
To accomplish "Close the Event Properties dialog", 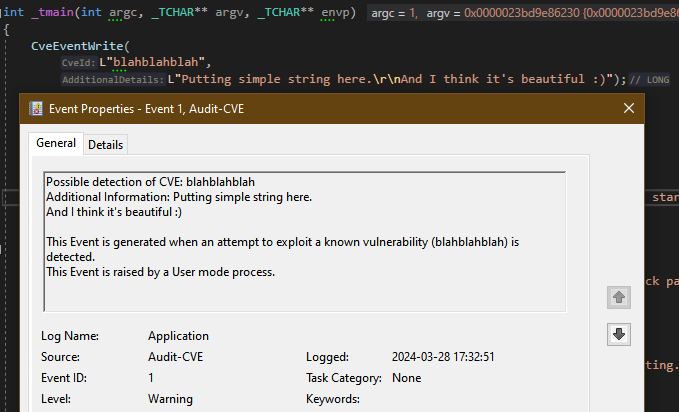I will click(628, 109).
